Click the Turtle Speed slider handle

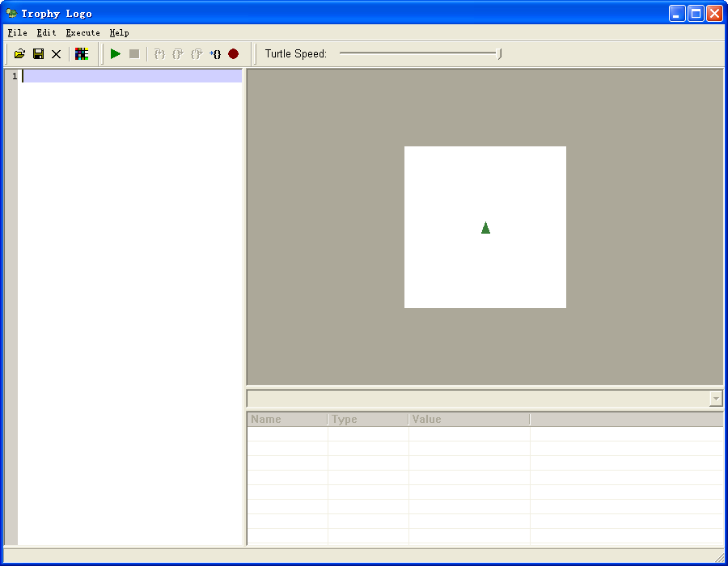click(499, 54)
